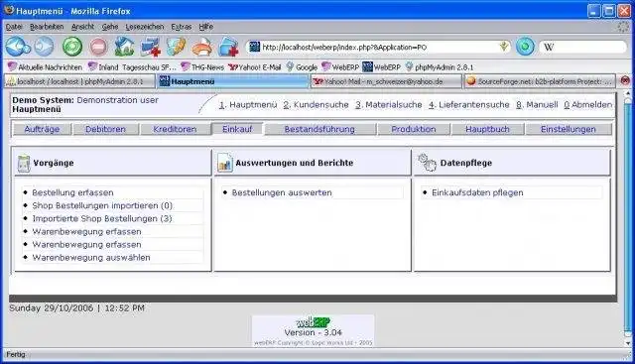Screen dimensions: 635x364
Task: Select the Produktion module tab
Action: [414, 129]
